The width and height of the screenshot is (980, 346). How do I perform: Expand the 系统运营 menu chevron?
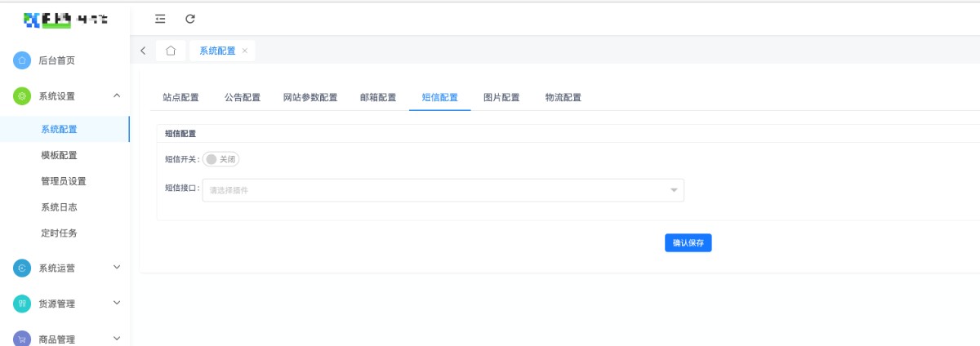click(117, 267)
